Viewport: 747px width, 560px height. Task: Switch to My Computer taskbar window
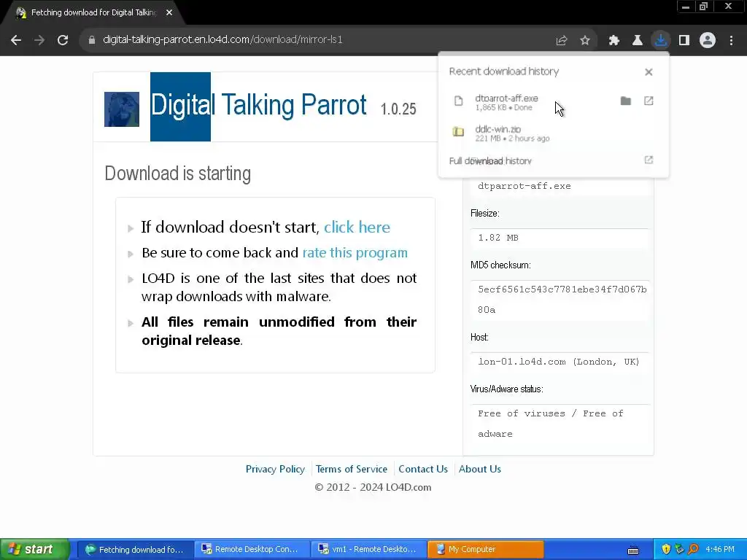click(485, 550)
